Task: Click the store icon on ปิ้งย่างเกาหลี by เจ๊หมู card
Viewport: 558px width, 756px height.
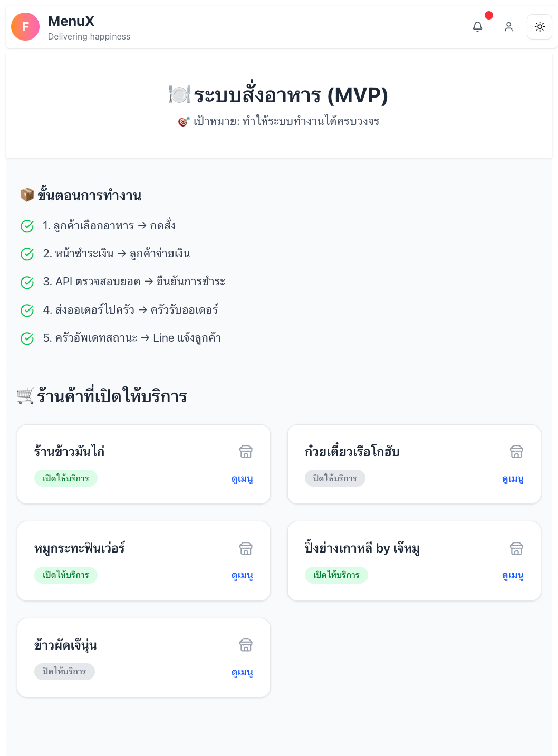Action: pos(516,549)
